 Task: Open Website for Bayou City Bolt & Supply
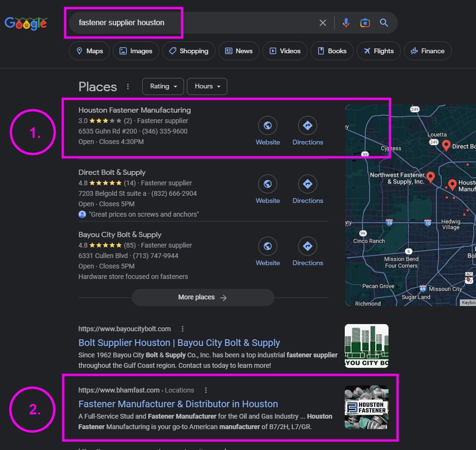click(x=268, y=251)
